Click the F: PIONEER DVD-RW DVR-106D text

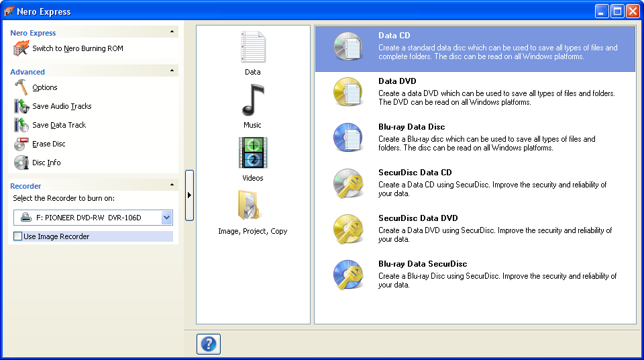[89, 218]
